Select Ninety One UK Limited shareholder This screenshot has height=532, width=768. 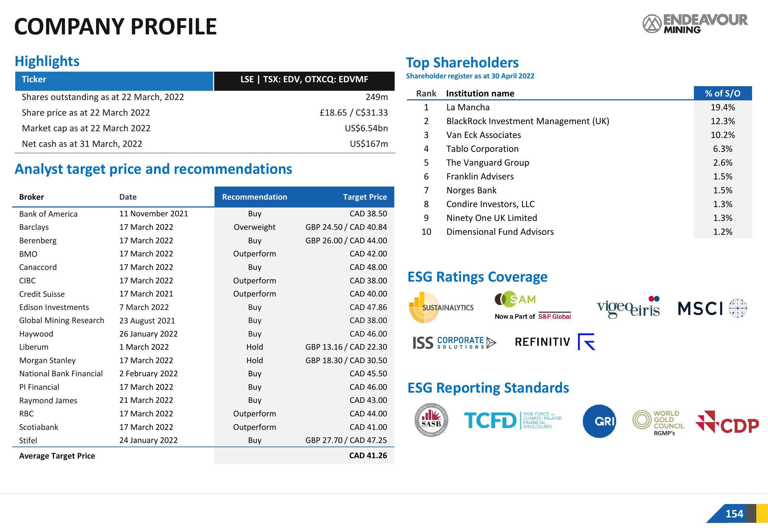coord(491,218)
